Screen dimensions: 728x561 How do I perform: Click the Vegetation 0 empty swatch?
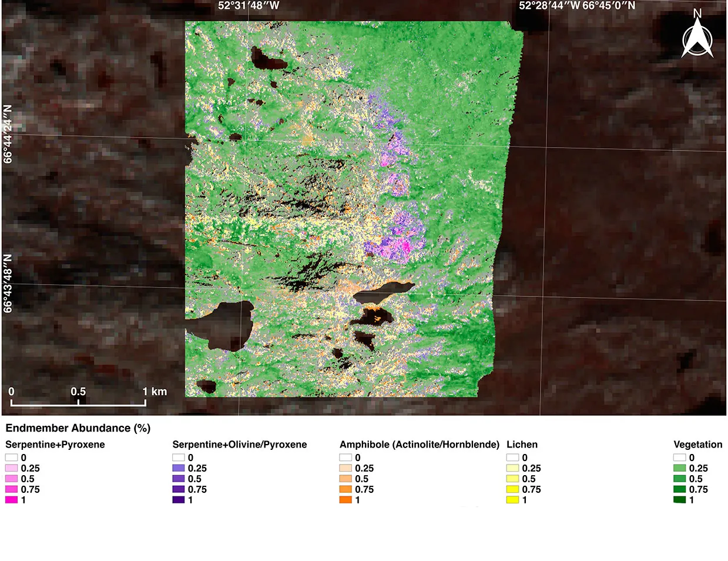click(x=680, y=458)
